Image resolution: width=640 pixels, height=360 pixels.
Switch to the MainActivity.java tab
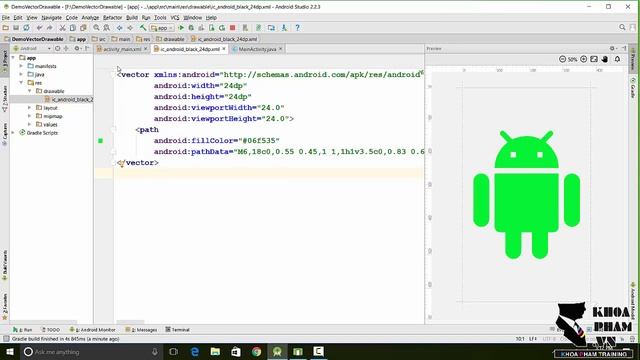pos(257,49)
